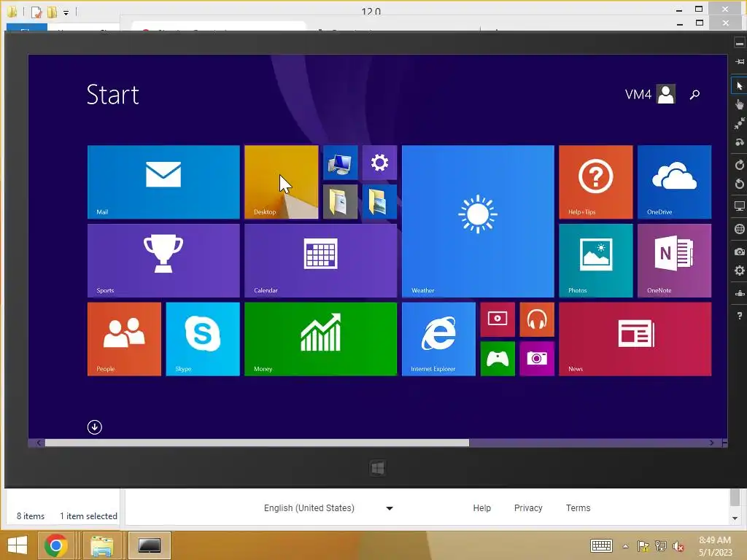Image resolution: width=747 pixels, height=560 pixels.
Task: Open the Photos tile
Action: pos(595,260)
